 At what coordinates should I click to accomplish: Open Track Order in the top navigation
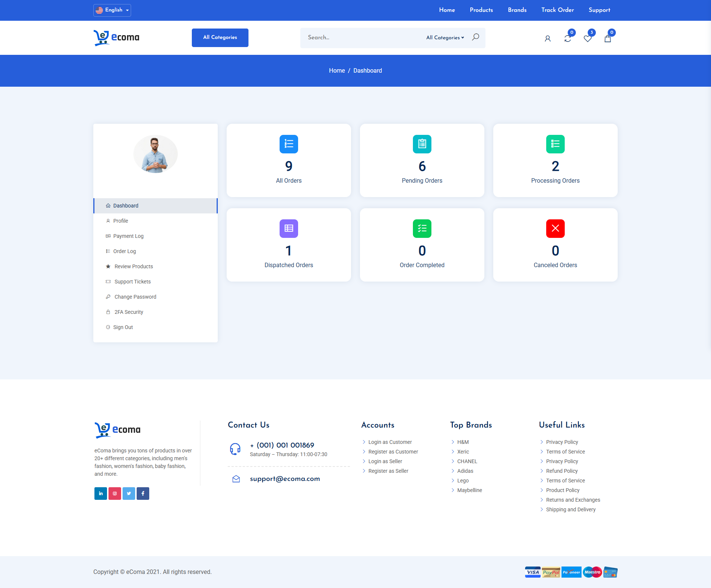[557, 10]
